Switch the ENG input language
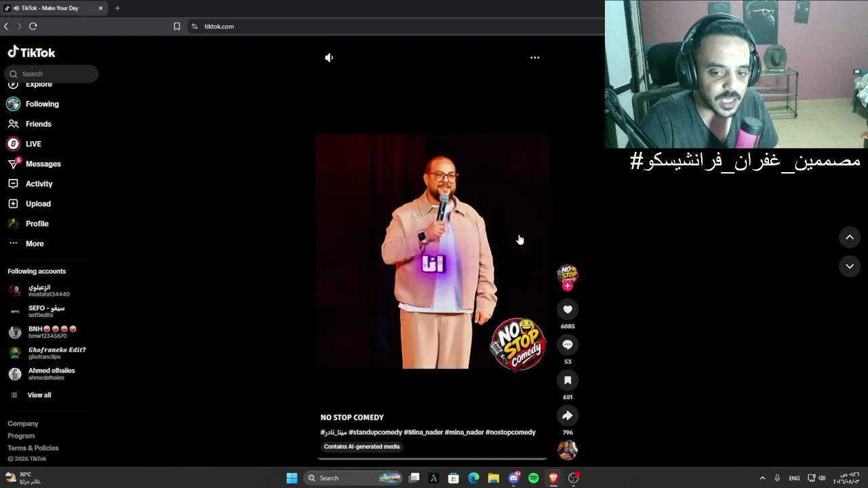The width and height of the screenshot is (868, 488). point(794,478)
